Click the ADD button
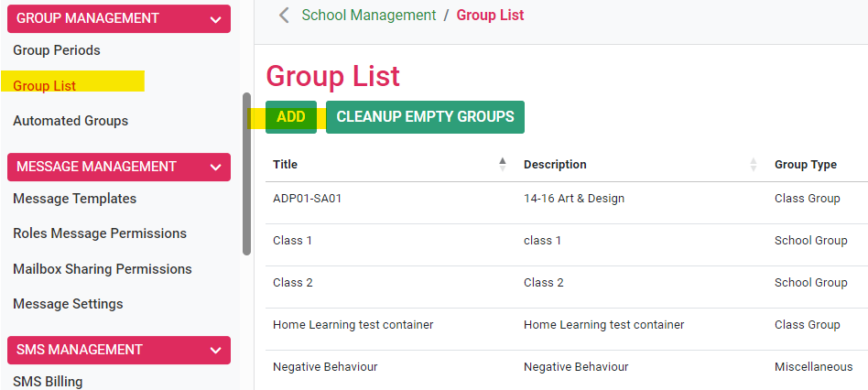Viewport: 868px width, 390px height. pyautogui.click(x=291, y=117)
